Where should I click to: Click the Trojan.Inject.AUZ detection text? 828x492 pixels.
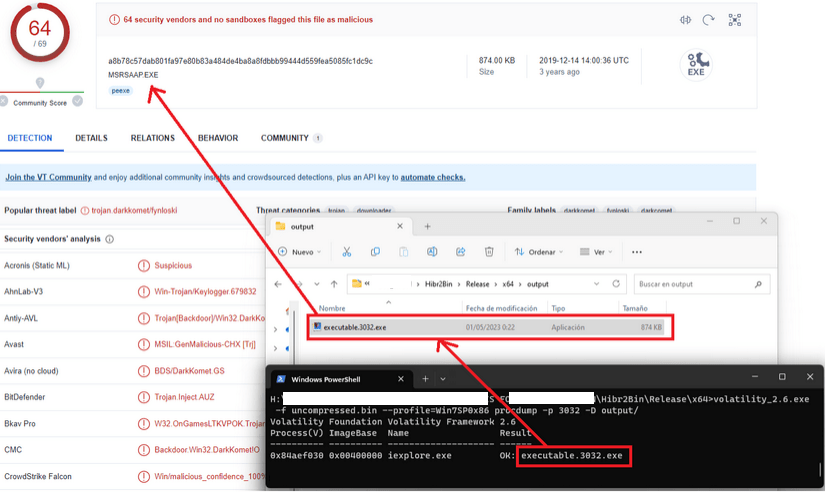coord(184,397)
